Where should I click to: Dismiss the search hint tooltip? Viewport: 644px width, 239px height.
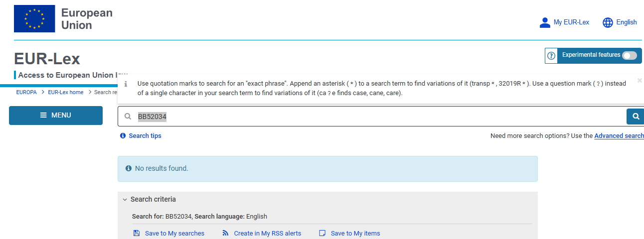point(640,80)
